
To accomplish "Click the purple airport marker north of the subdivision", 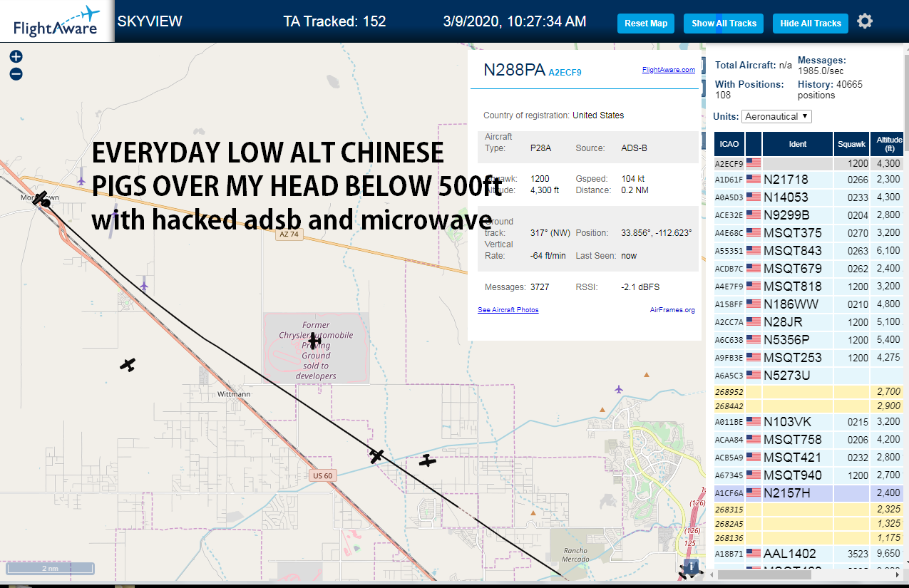I will [x=618, y=388].
